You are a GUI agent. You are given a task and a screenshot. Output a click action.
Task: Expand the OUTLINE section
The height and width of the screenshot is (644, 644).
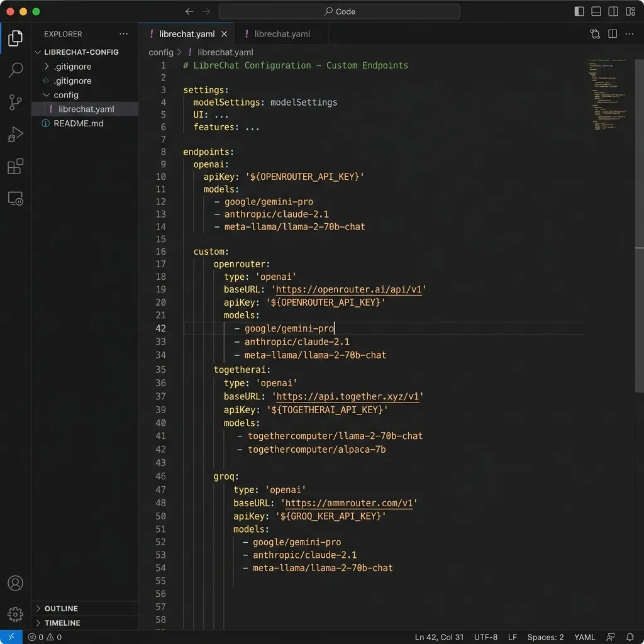pyautogui.click(x=38, y=608)
